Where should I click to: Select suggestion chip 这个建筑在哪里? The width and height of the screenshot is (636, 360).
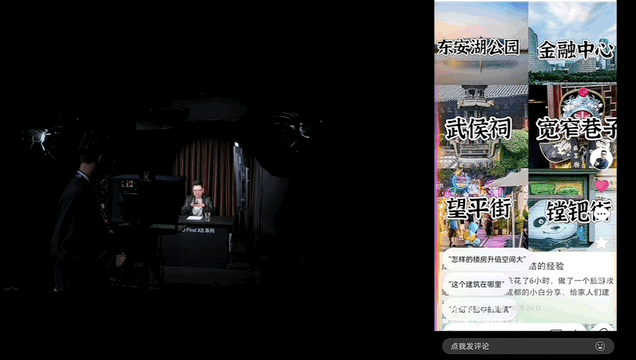[476, 284]
